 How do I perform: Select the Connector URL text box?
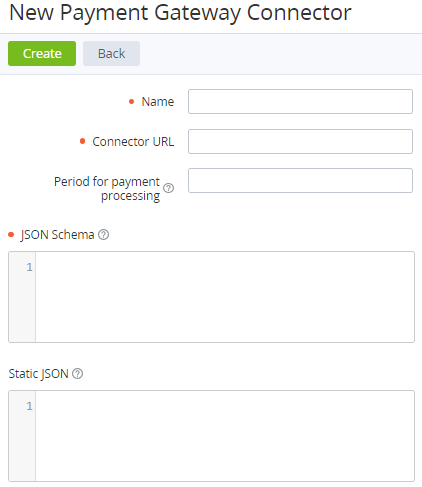[300, 142]
